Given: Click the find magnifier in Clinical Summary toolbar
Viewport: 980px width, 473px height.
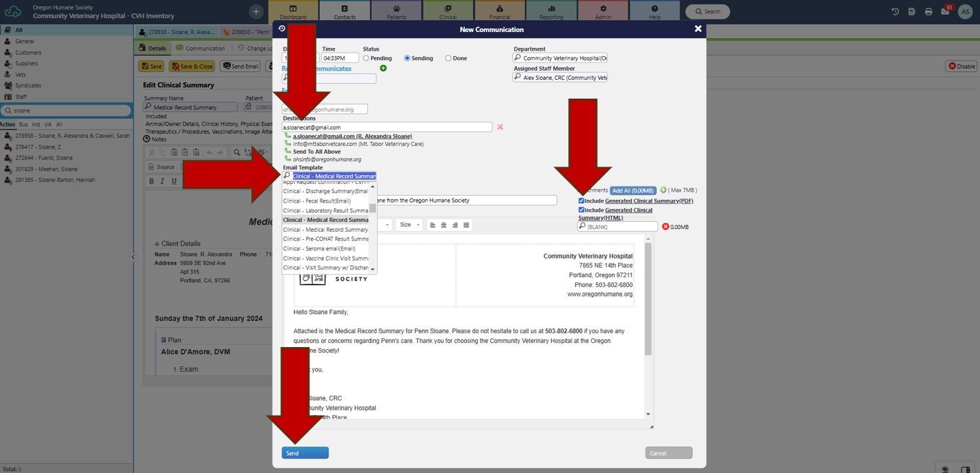Looking at the screenshot, I should 237,153.
